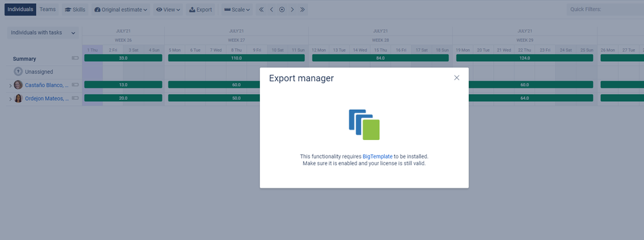
Task: Click the Castaño Blanco name link
Action: pos(47,85)
